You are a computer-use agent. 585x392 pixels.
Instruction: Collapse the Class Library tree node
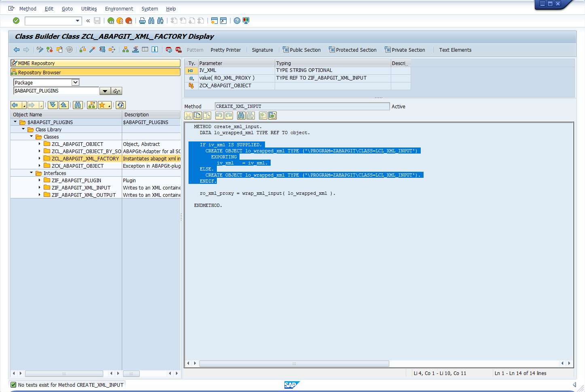coord(23,129)
